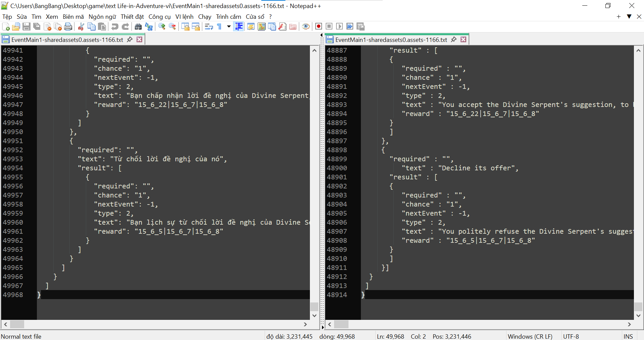Toggle INS mode in status bar
This screenshot has width=644, height=340.
point(628,336)
